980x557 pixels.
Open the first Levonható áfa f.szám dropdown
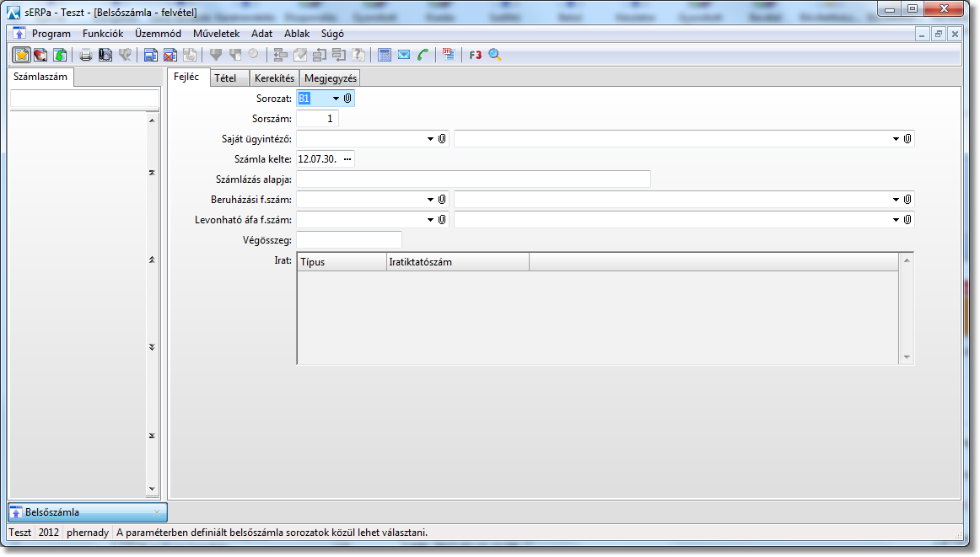coord(429,220)
